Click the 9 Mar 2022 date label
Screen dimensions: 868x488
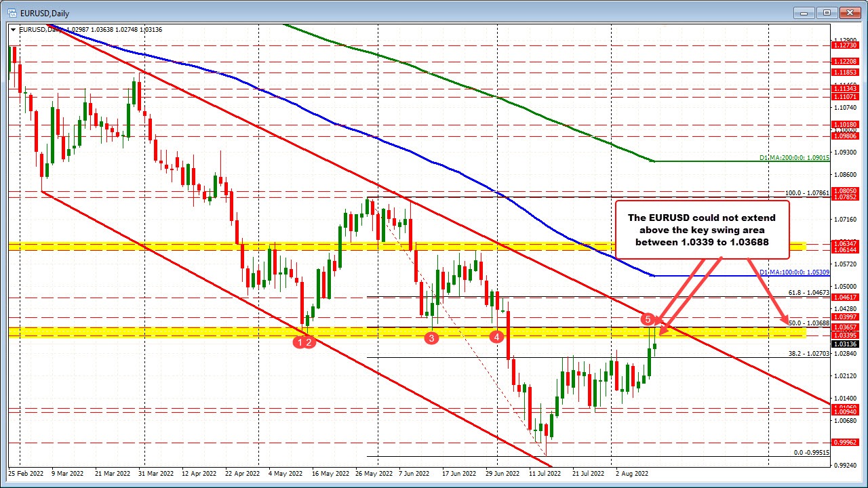67,474
